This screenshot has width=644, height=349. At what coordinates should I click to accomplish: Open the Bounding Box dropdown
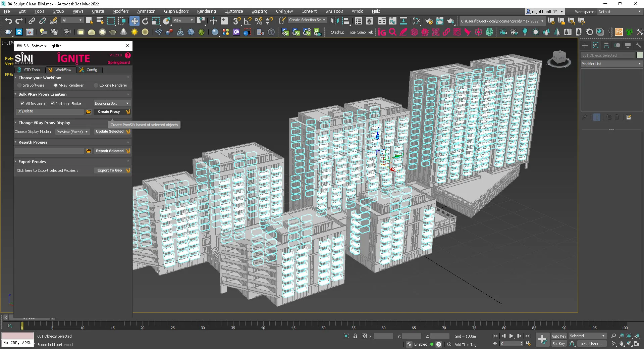tap(112, 103)
